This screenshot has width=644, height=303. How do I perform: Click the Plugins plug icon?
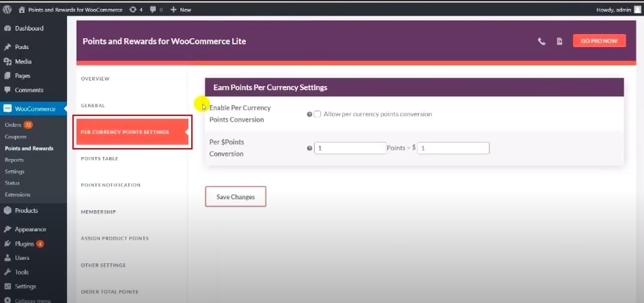(x=8, y=244)
